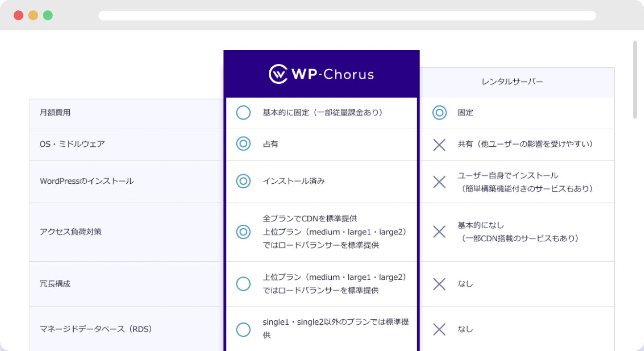The image size is (644, 351).
Task: Click the circle icon beside single1・single2以外
Action: pos(243,329)
